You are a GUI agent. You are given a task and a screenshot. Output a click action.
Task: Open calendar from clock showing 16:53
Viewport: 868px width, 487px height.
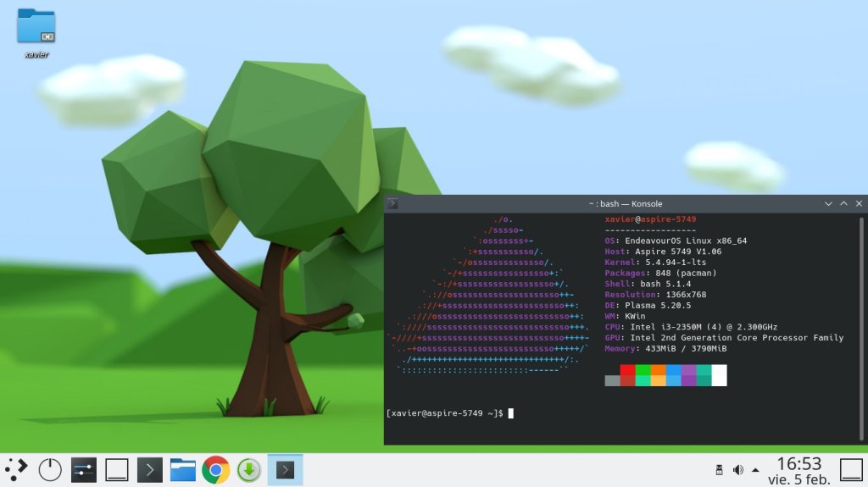tap(799, 469)
